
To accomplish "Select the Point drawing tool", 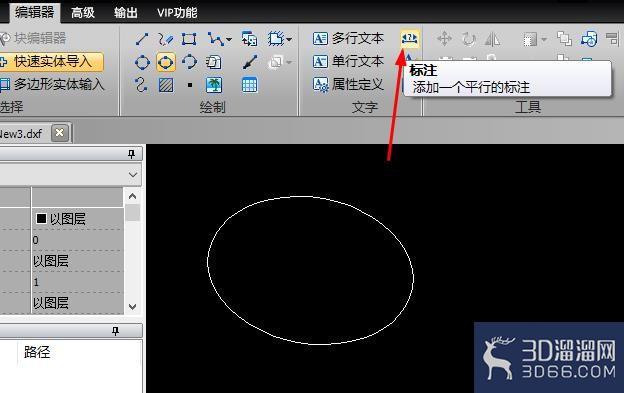I will click(190, 85).
